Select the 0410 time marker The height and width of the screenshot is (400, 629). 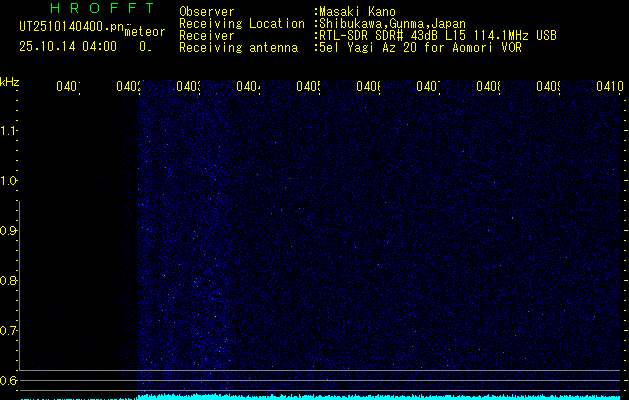[610, 86]
